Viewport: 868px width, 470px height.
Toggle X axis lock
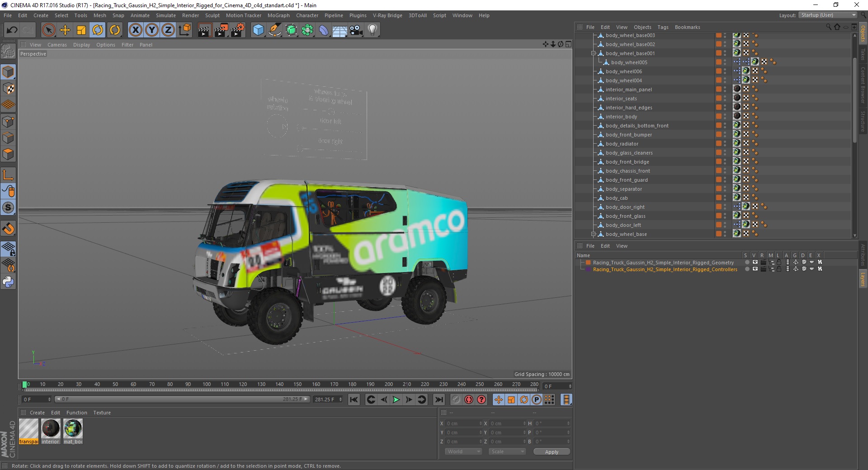tap(135, 30)
